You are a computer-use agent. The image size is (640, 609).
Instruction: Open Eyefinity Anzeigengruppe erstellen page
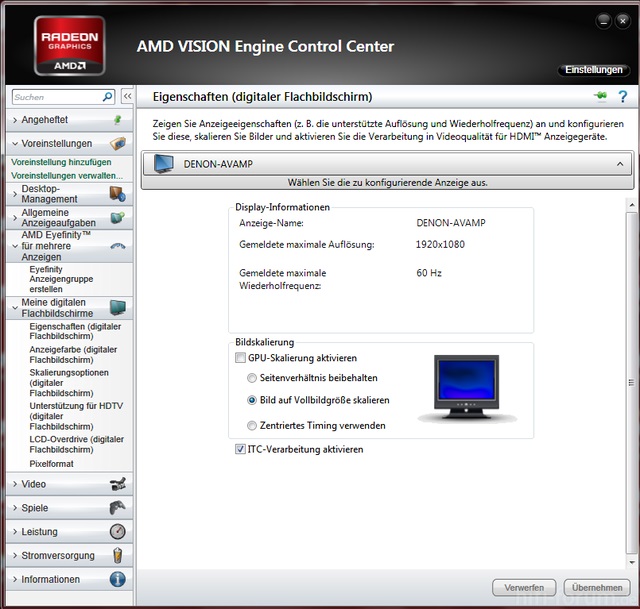(x=61, y=279)
